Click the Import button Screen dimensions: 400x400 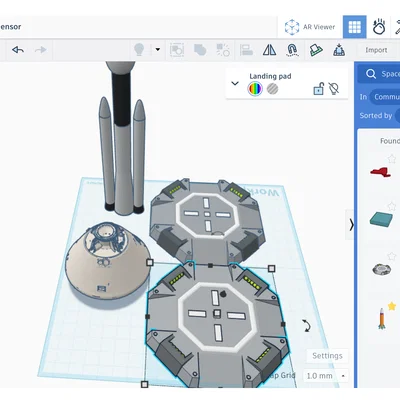tap(376, 50)
